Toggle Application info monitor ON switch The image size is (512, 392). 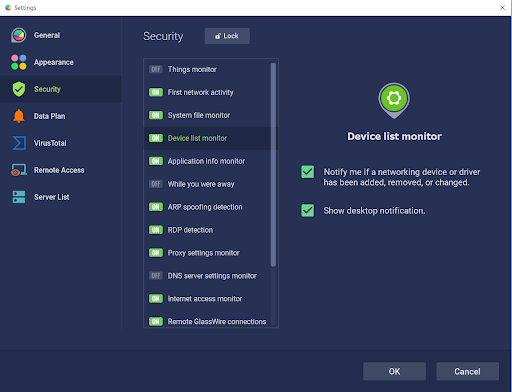tap(156, 161)
